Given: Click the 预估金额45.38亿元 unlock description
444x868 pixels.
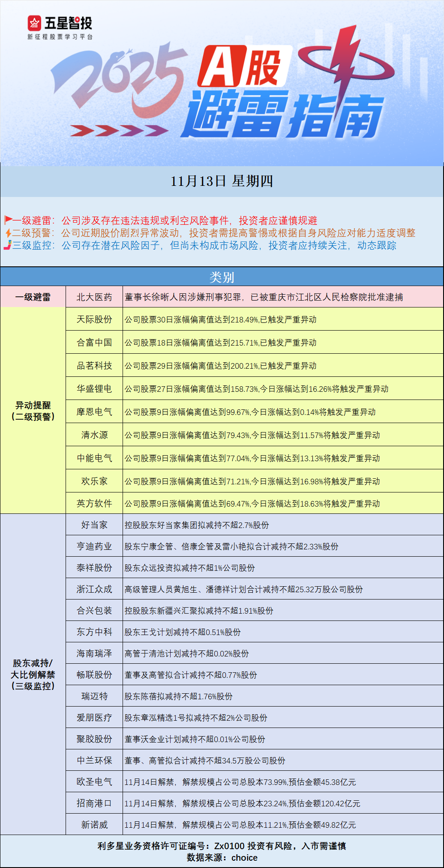Looking at the screenshot, I should click(240, 782).
